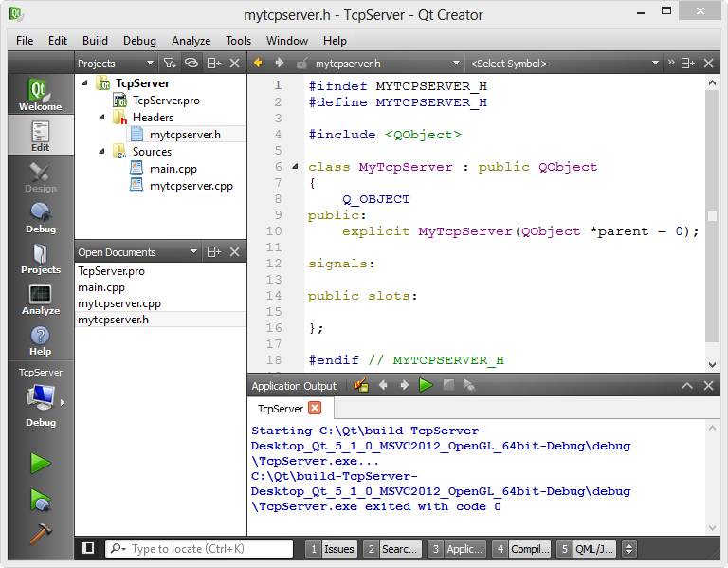Open the Edit menu
728x568 pixels.
click(58, 41)
